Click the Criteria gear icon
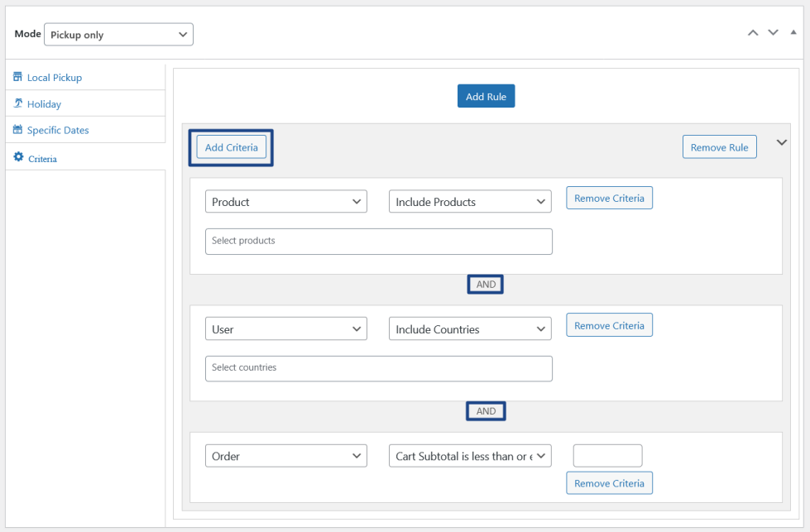The image size is (810, 532). 18,157
